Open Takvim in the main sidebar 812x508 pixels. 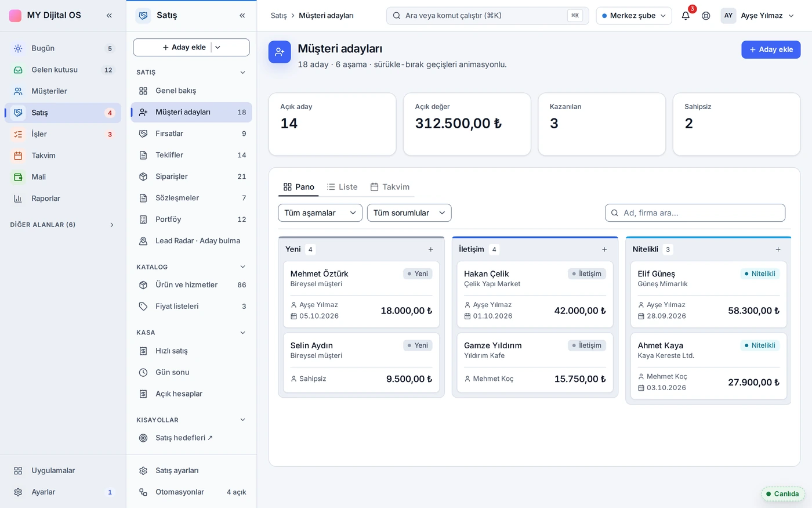(x=63, y=156)
